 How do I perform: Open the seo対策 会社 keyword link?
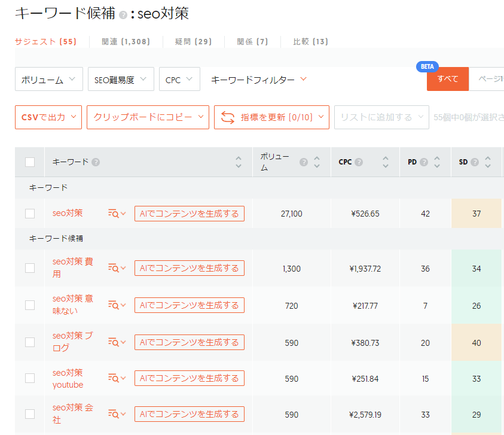pyautogui.click(x=73, y=414)
